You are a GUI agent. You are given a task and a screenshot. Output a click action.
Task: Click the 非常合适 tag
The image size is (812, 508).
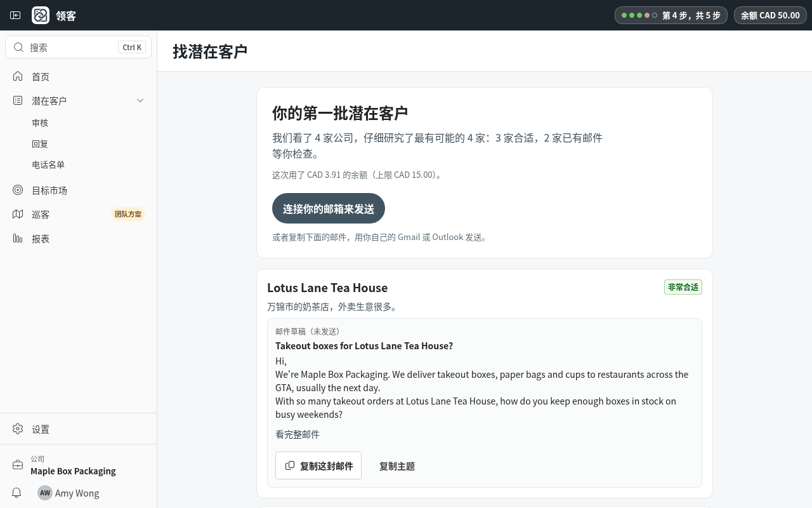(x=683, y=287)
